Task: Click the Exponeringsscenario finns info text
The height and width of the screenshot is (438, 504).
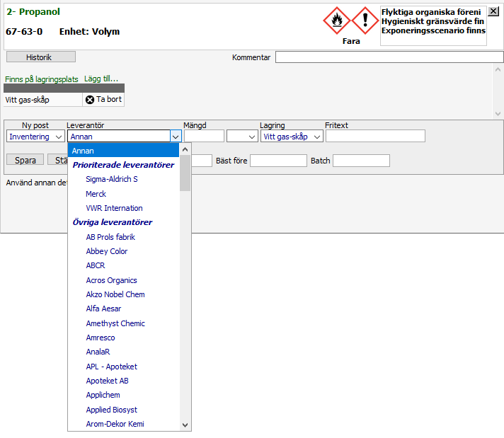Action: tap(433, 30)
